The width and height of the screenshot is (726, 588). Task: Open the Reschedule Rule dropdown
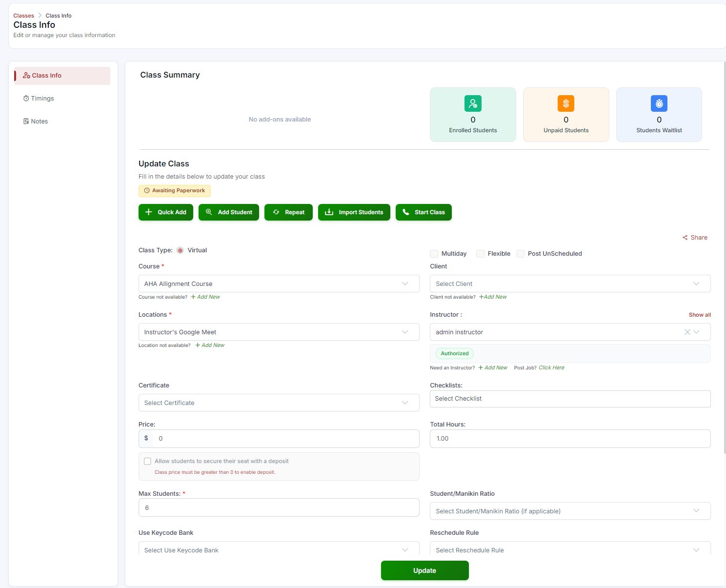[x=570, y=548]
